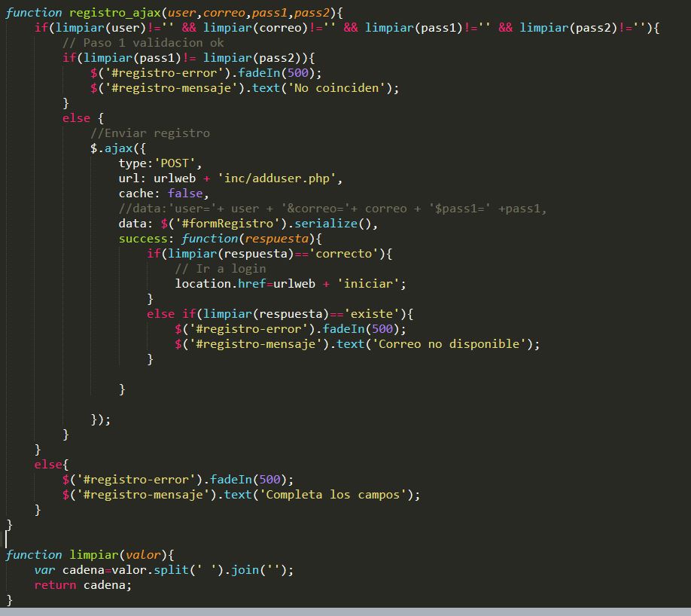691x616 pixels.
Task: Click the 'No coinciden' string literal
Action: (351, 88)
